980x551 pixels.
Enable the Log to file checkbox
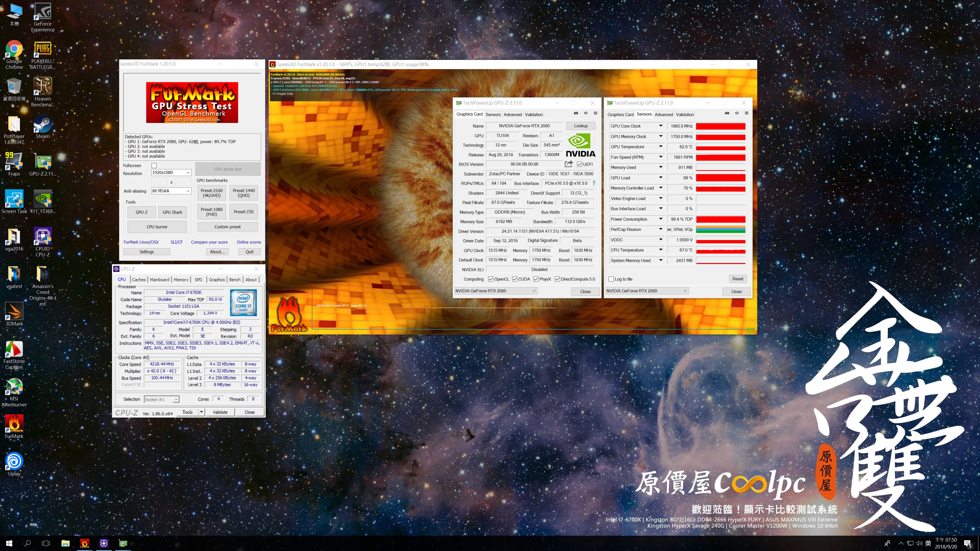pyautogui.click(x=611, y=279)
